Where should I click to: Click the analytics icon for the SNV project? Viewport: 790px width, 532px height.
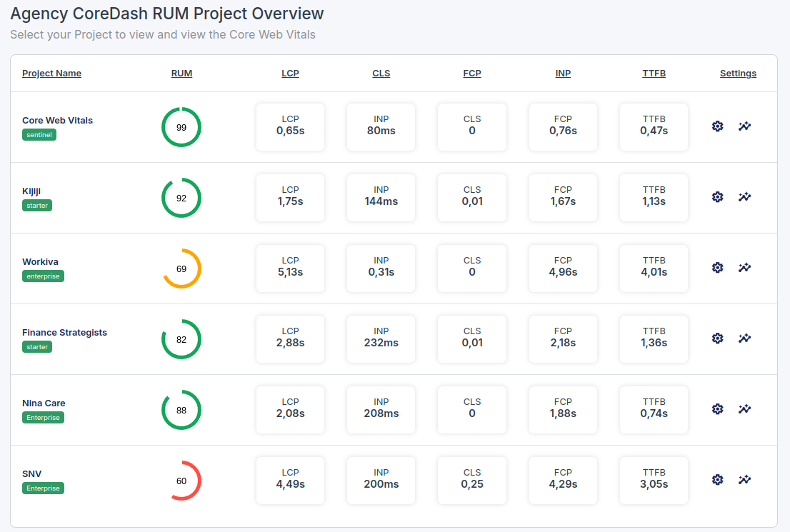pyautogui.click(x=744, y=479)
